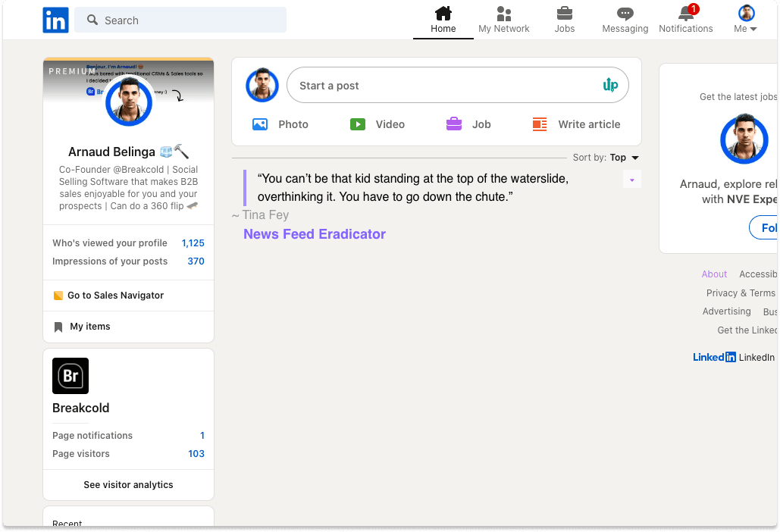Open the News Feed Eradicator link
Image resolution: width=780 pixels, height=532 pixels.
tap(315, 234)
